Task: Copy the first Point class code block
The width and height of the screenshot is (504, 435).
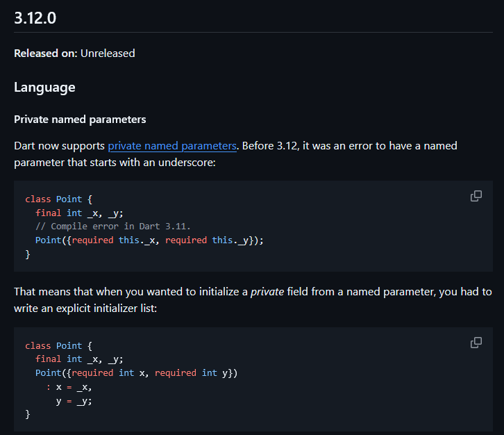Action: (x=476, y=196)
